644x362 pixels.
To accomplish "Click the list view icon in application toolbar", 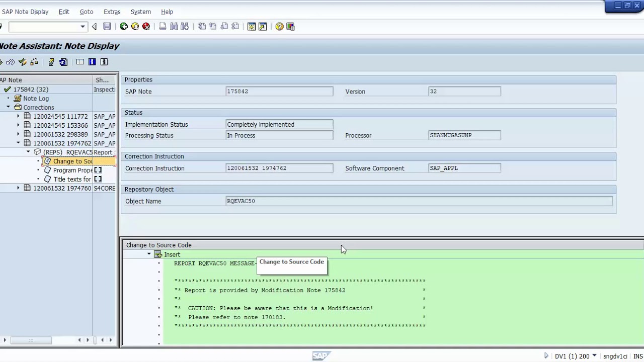I will pyautogui.click(x=80, y=62).
